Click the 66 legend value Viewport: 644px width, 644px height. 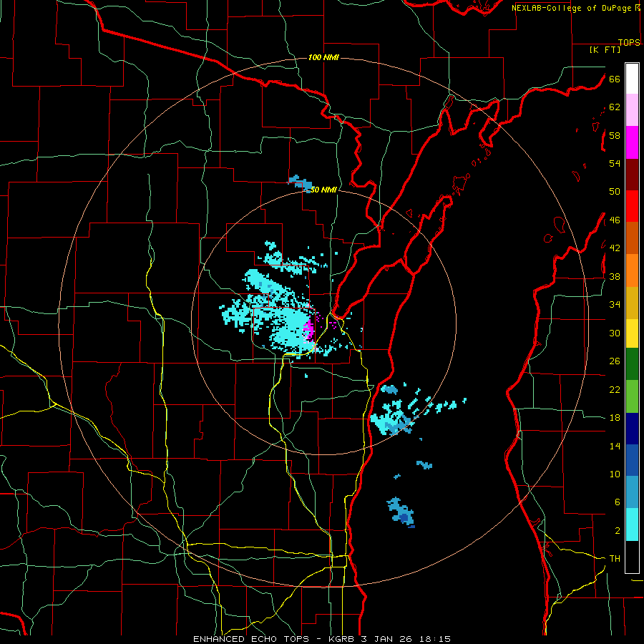point(615,79)
